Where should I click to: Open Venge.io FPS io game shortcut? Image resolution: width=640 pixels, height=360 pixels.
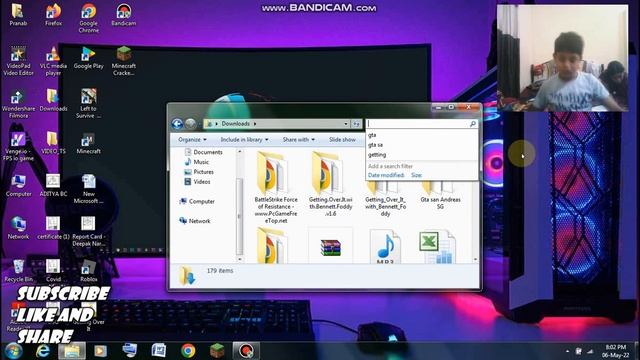click(x=18, y=146)
